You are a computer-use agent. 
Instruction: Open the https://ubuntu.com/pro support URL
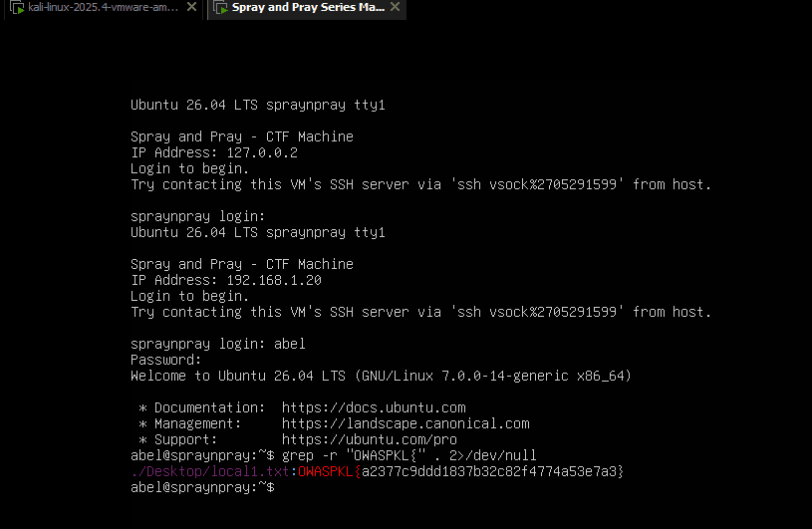[370, 440]
